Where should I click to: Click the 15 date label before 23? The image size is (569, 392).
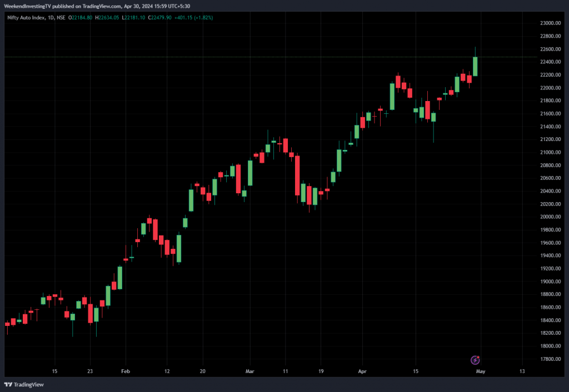[x=54, y=371]
